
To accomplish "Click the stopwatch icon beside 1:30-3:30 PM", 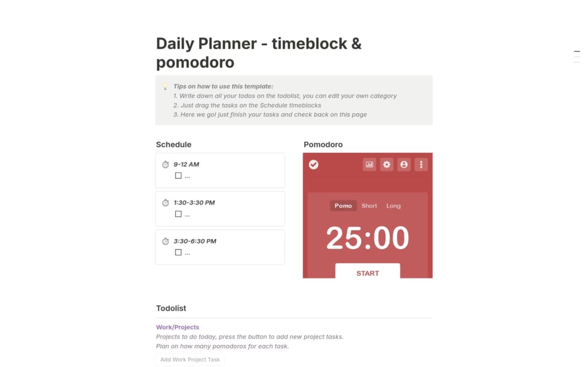I will (x=165, y=203).
